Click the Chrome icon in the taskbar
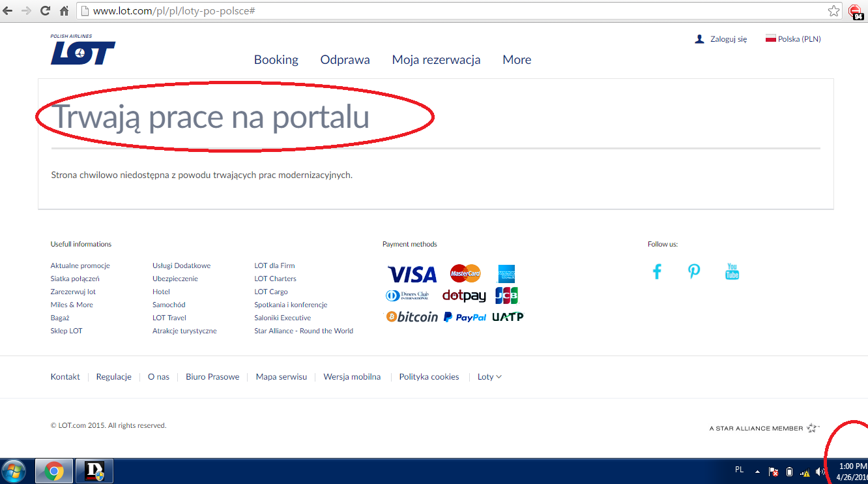This screenshot has height=484, width=868. click(x=53, y=471)
